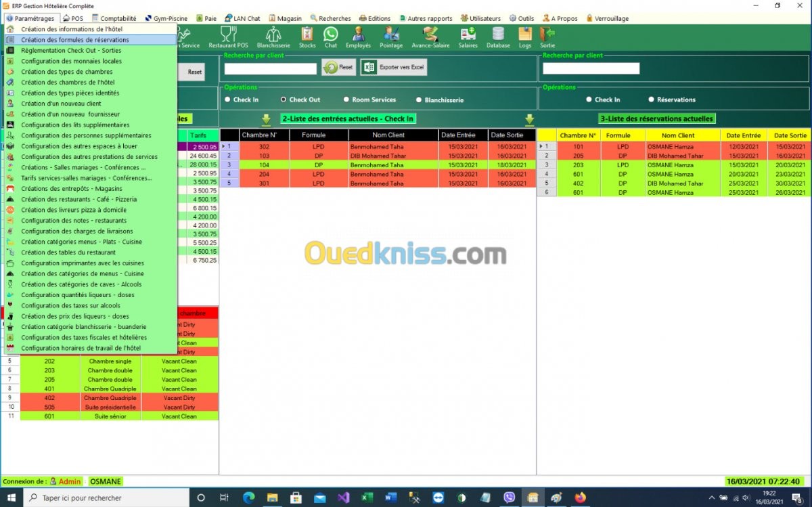
Task: Open Viber from the taskbar
Action: coord(509,498)
